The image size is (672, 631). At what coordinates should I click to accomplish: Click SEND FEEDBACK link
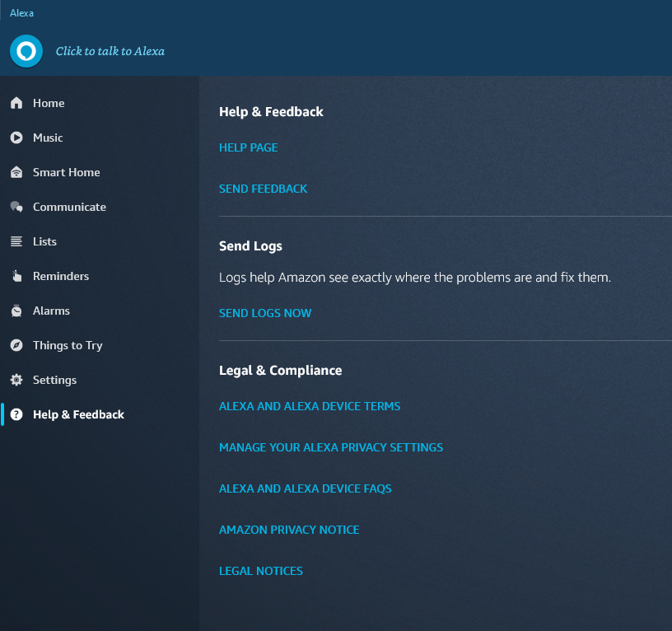point(264,189)
